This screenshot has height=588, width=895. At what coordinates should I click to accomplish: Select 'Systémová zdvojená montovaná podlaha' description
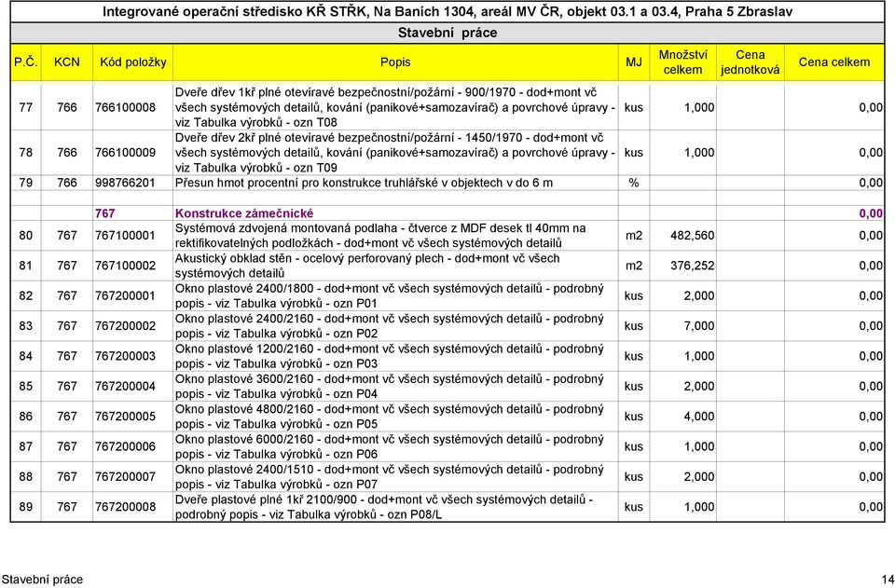click(380, 236)
